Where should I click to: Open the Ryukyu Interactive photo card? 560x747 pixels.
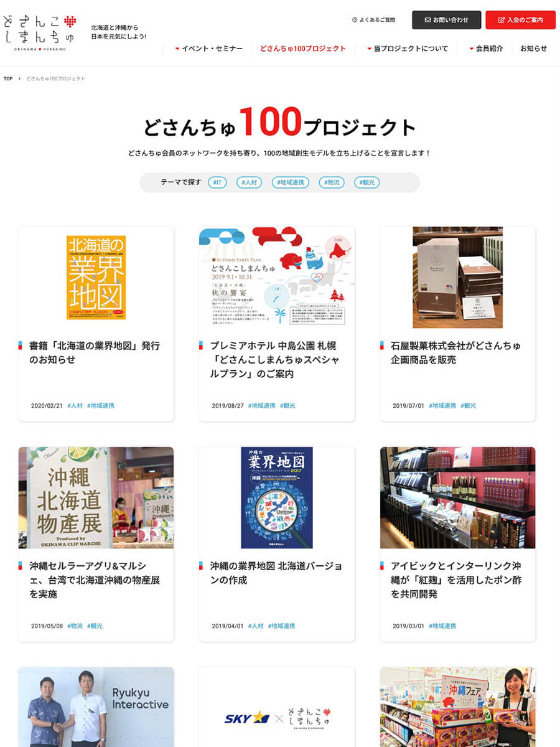(x=96, y=707)
